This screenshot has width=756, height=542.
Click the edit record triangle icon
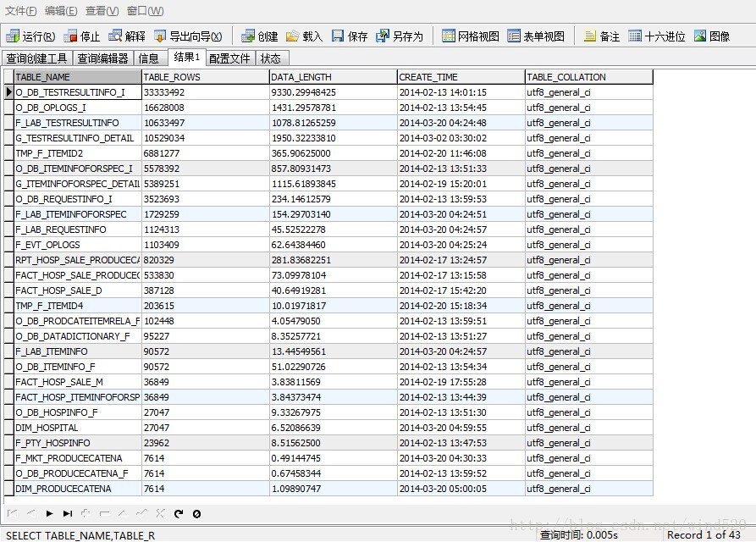point(123,513)
